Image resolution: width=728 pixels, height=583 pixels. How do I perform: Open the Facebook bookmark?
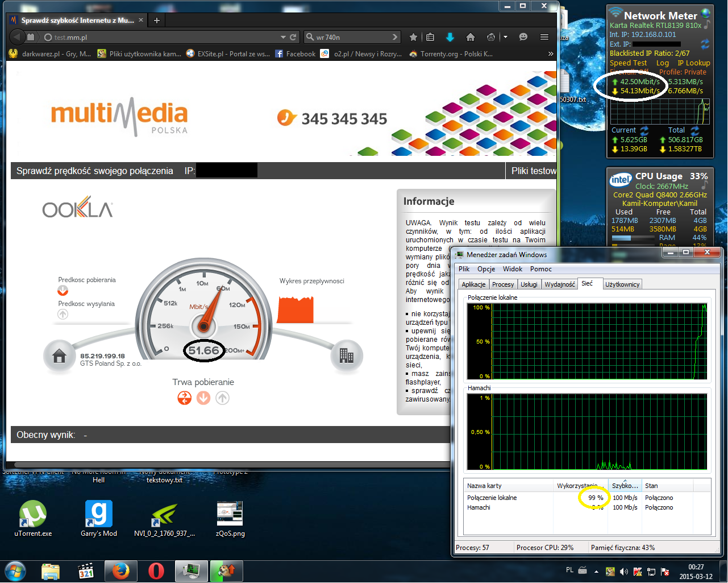[295, 53]
